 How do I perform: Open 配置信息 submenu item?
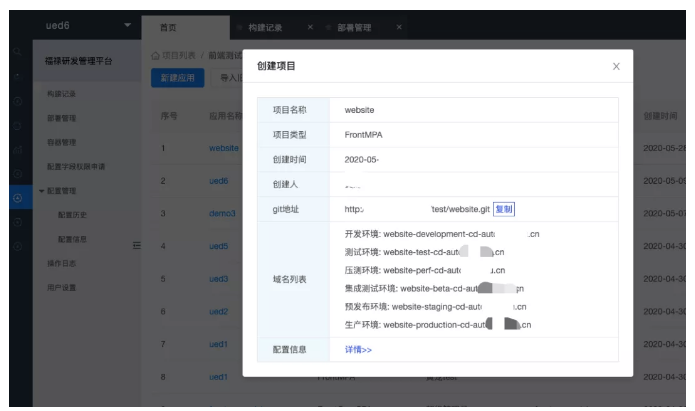point(72,239)
